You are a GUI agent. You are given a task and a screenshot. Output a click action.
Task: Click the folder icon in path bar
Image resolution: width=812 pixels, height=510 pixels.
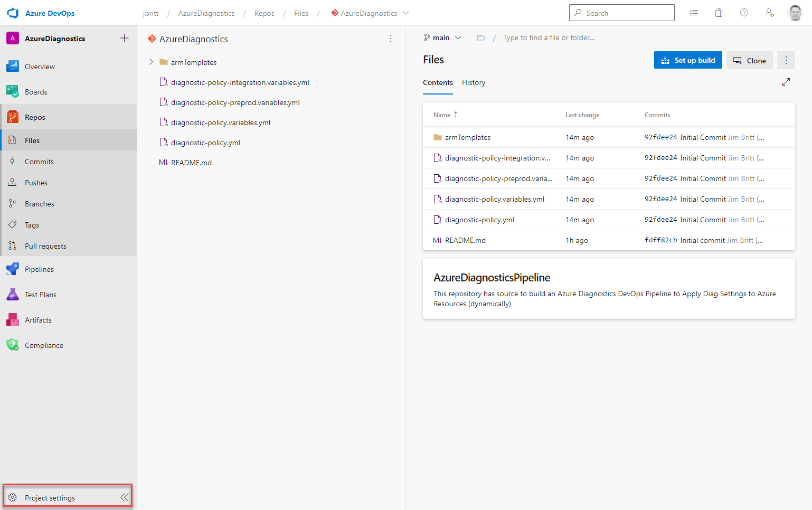click(x=480, y=37)
